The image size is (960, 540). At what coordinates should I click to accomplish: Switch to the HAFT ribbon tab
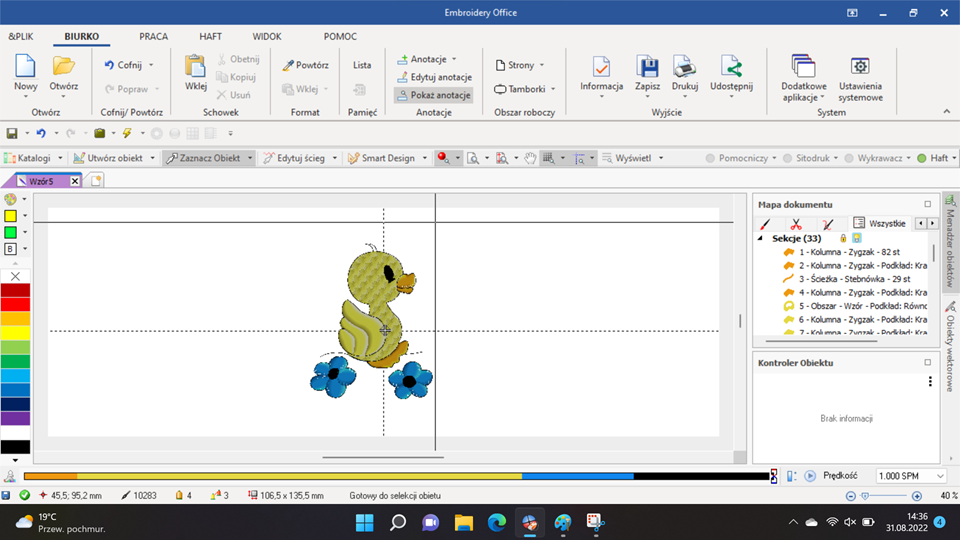[210, 37]
